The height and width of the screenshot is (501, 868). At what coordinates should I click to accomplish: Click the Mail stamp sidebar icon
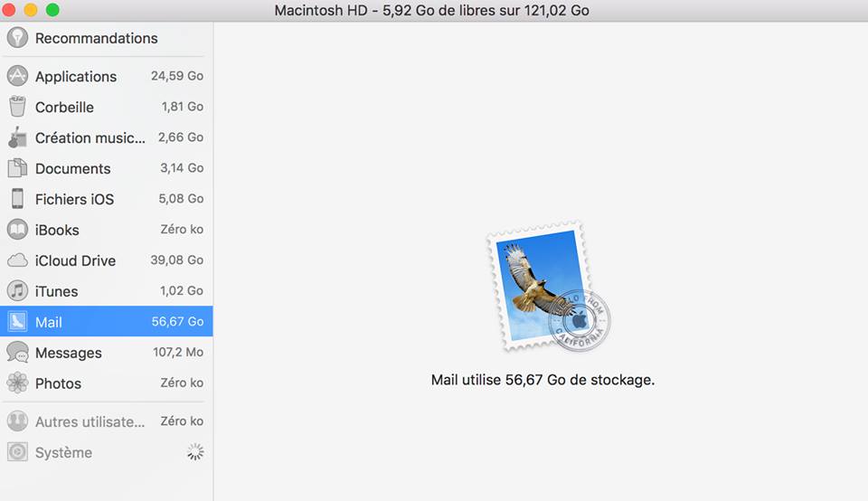pyautogui.click(x=17, y=322)
